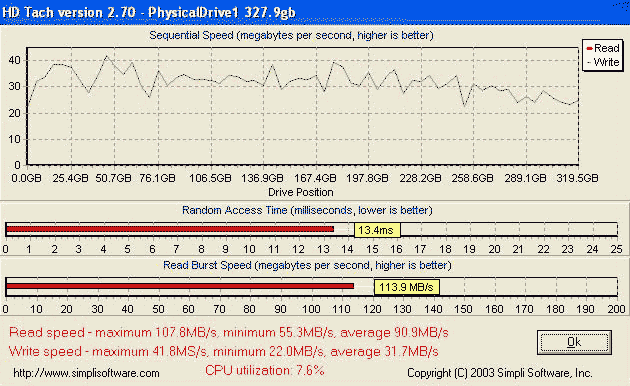
Task: Click the Read Burst Speed heading
Action: 307,265
